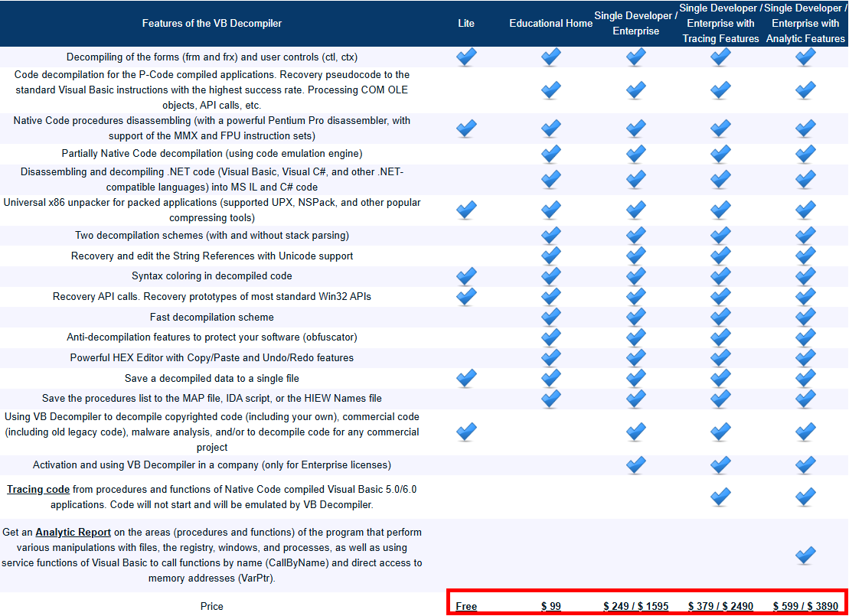This screenshot has width=849, height=616.
Task: Click the Save a decompiled data to a single file text
Action: pos(212,378)
